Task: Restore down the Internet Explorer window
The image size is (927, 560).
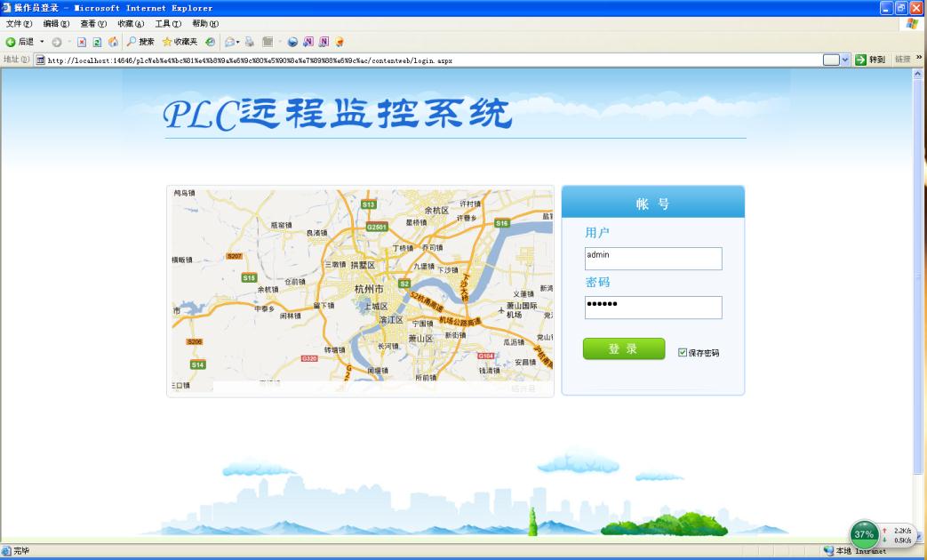Action: point(901,8)
